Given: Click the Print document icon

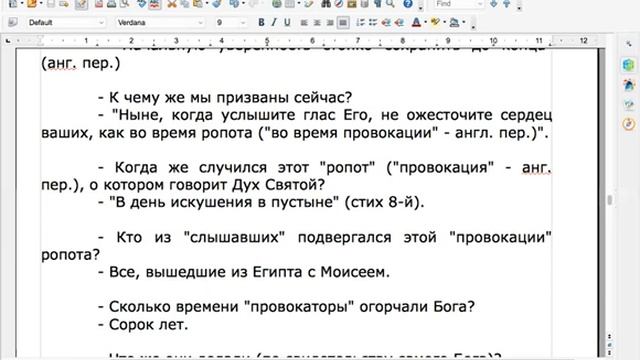Looking at the screenshot, I should point(111,4).
